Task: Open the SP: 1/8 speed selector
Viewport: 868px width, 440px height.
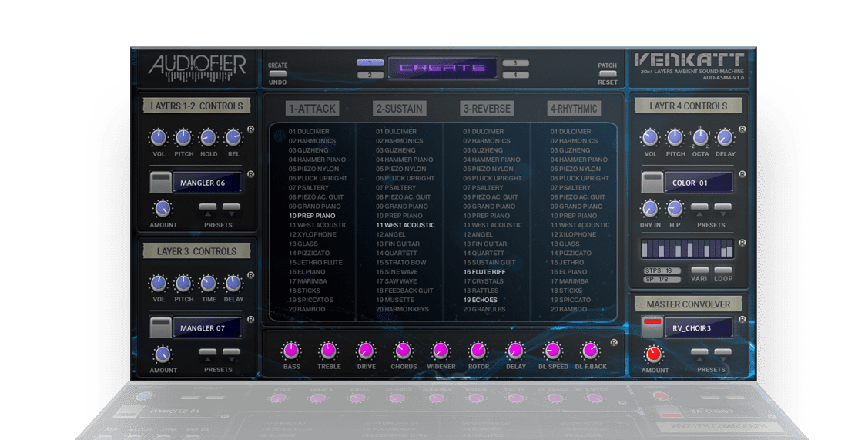Action: pyautogui.click(x=662, y=279)
